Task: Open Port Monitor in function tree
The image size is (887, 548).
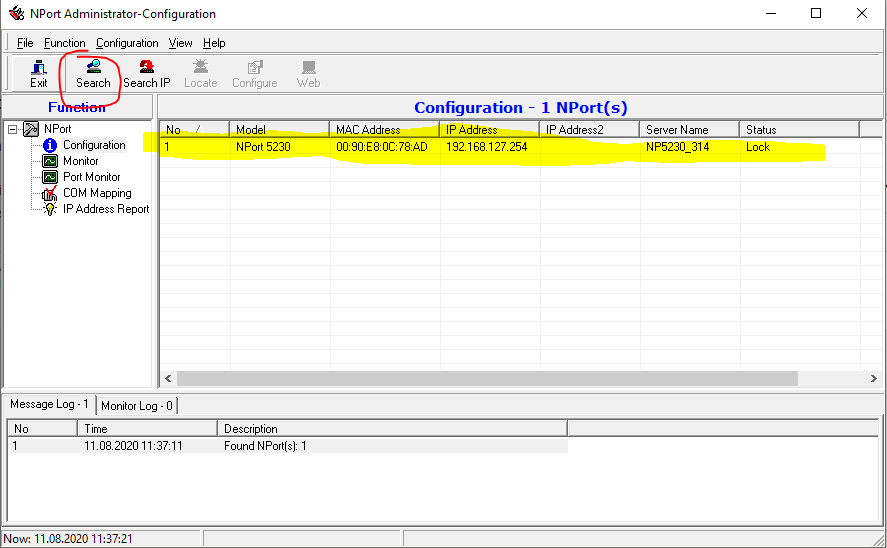Action: click(91, 177)
